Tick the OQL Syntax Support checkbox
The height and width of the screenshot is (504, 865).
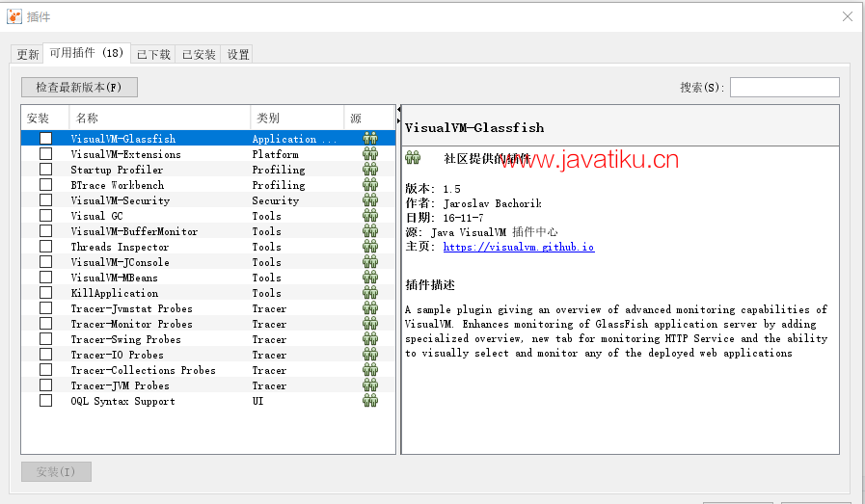pyautogui.click(x=45, y=401)
